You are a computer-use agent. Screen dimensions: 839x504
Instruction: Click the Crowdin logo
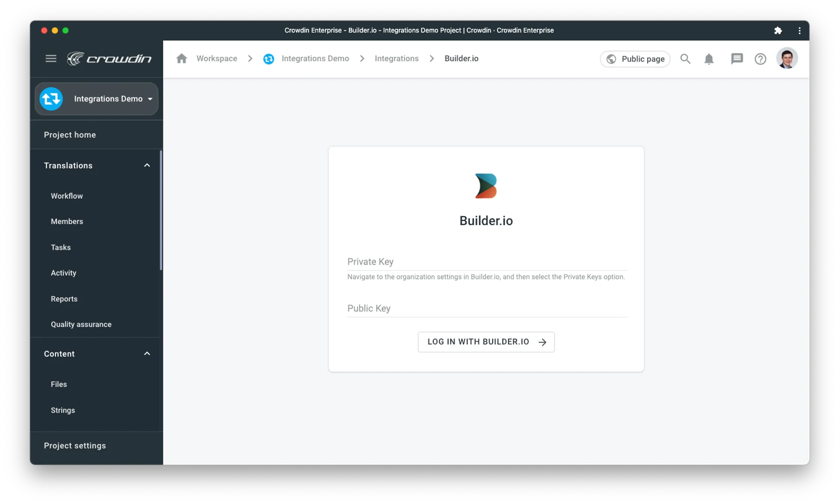pos(109,59)
